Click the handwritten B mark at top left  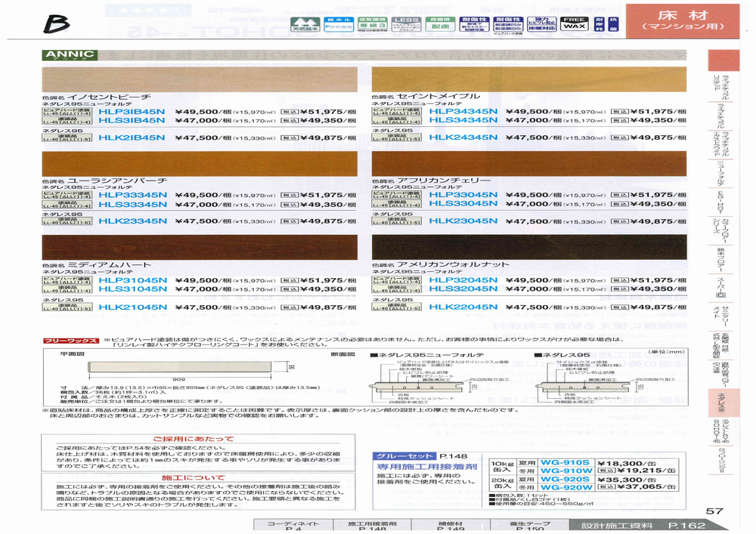pyautogui.click(x=57, y=23)
